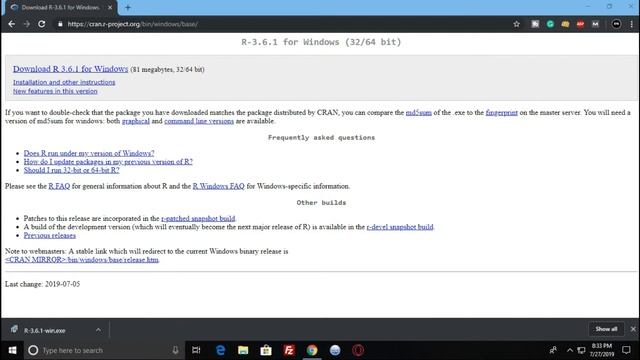
Task: Click the taskbar search microphone icon
Action: (175, 350)
